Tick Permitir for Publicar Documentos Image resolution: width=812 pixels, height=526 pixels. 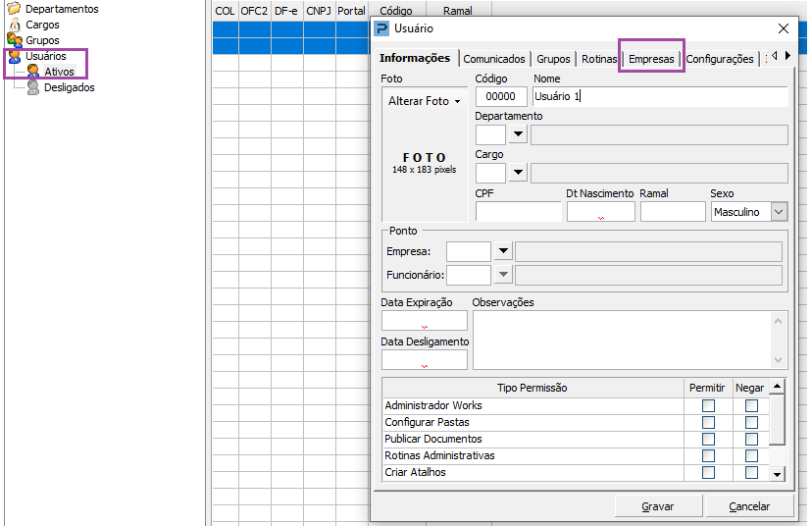point(708,439)
